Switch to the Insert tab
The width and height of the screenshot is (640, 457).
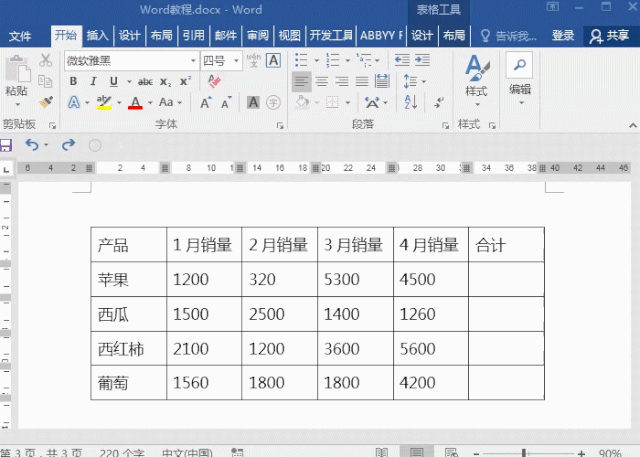(x=98, y=36)
